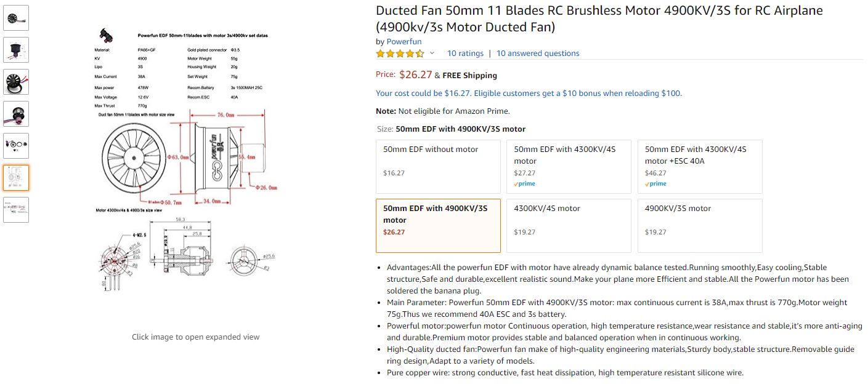Open the fifth thumbnail showing disassembled parts
The height and width of the screenshot is (387, 868).
15,146
